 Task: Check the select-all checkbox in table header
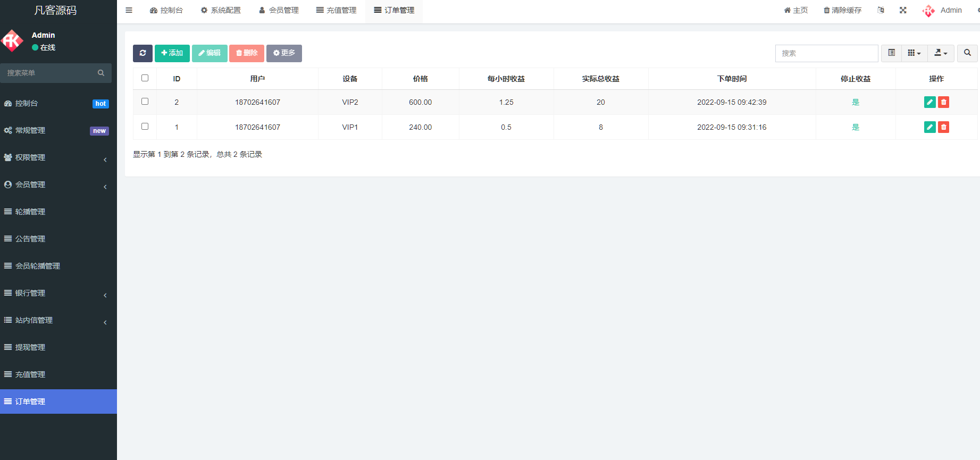tap(145, 78)
